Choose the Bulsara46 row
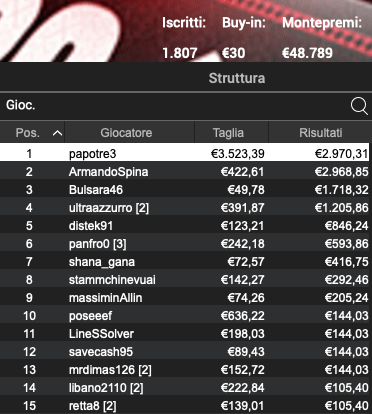This screenshot has height=414, width=372. pos(184,190)
